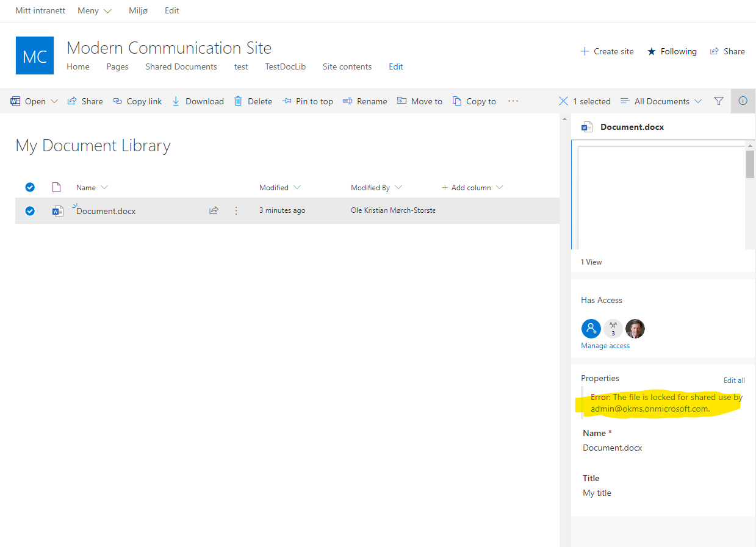The image size is (756, 547).
Task: Uncheck the Document.docx row checkbox
Action: (30, 211)
